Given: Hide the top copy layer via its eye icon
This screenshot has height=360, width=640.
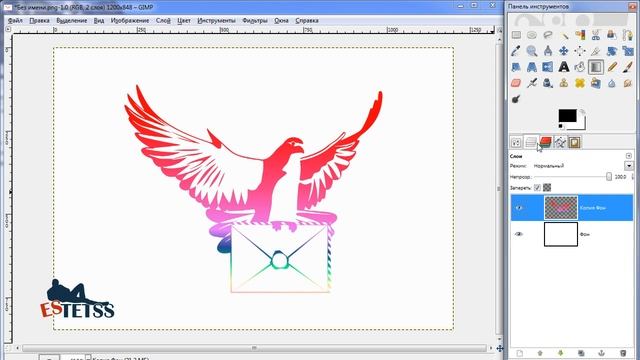Looking at the screenshot, I should tap(519, 208).
